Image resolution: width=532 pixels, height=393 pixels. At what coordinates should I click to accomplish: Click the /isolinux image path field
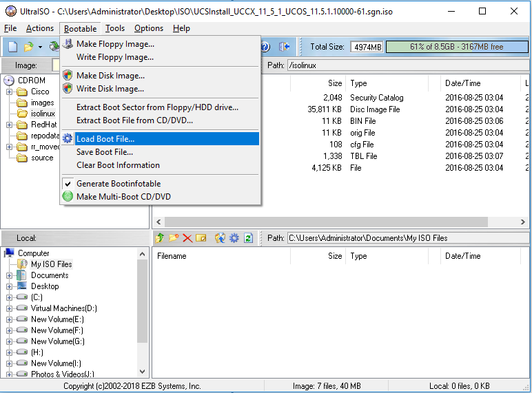(408, 65)
